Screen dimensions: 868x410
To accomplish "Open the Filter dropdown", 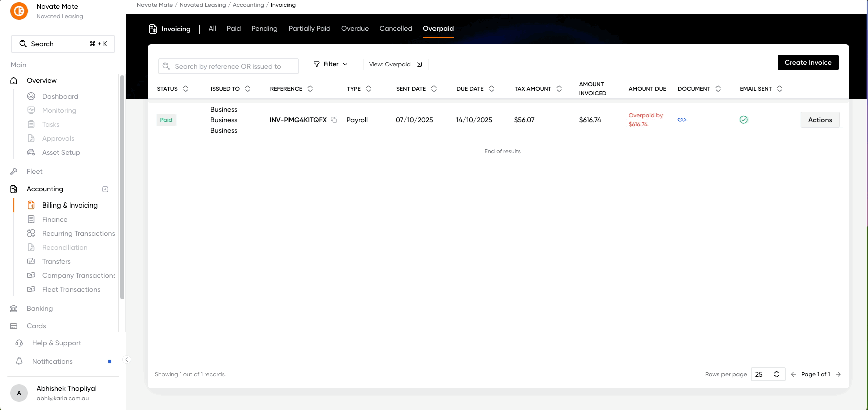I will [331, 64].
